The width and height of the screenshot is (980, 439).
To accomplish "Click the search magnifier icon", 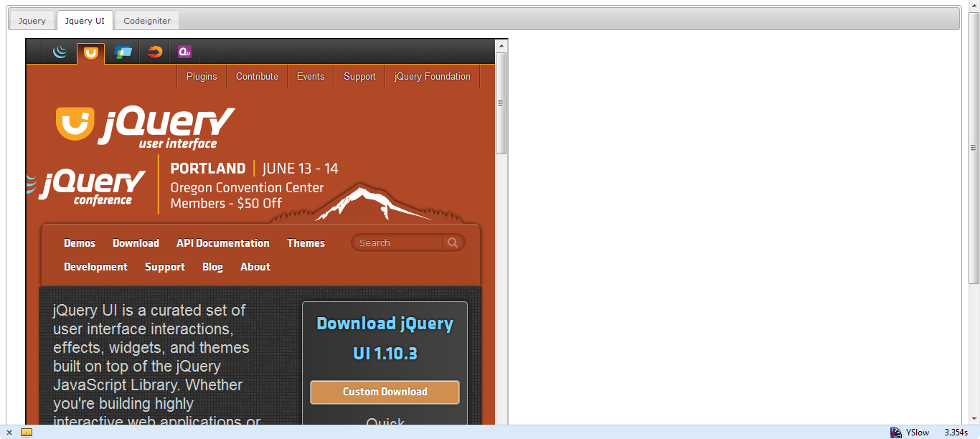I will pos(453,242).
